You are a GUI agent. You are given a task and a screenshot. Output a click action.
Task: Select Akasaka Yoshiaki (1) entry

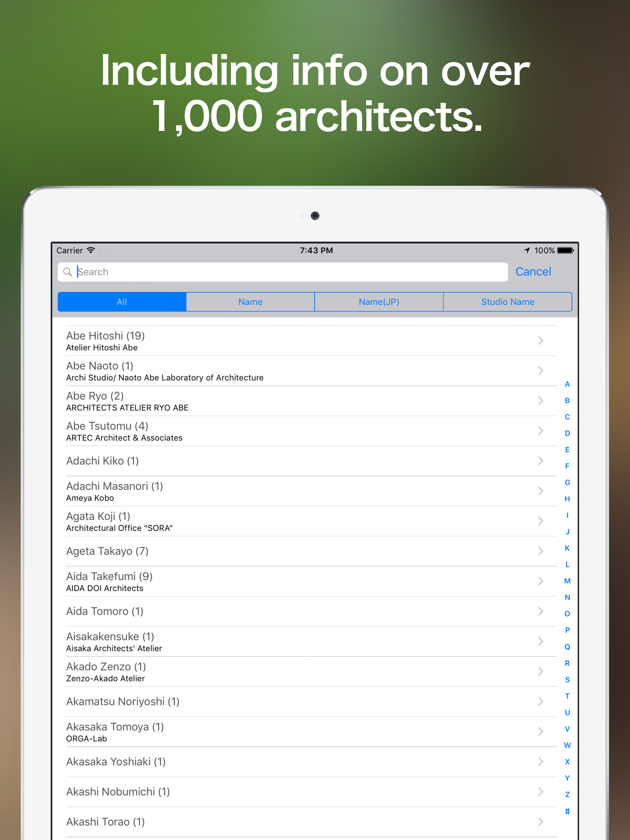(x=312, y=761)
